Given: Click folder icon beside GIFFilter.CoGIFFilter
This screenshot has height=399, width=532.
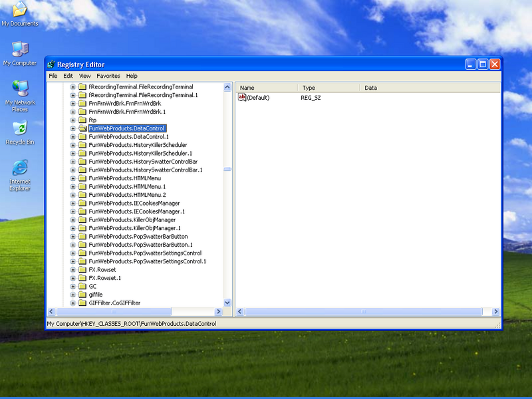Looking at the screenshot, I should [x=82, y=303].
